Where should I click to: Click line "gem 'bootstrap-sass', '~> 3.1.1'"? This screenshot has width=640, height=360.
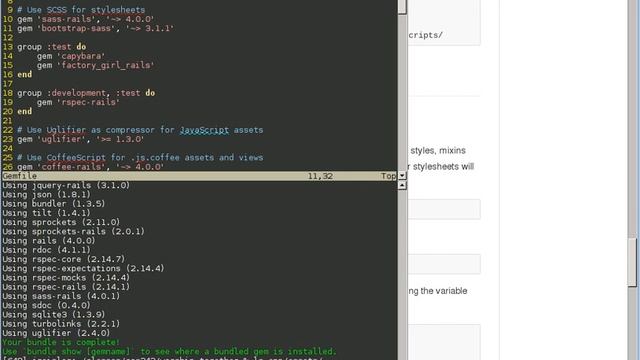click(96, 29)
